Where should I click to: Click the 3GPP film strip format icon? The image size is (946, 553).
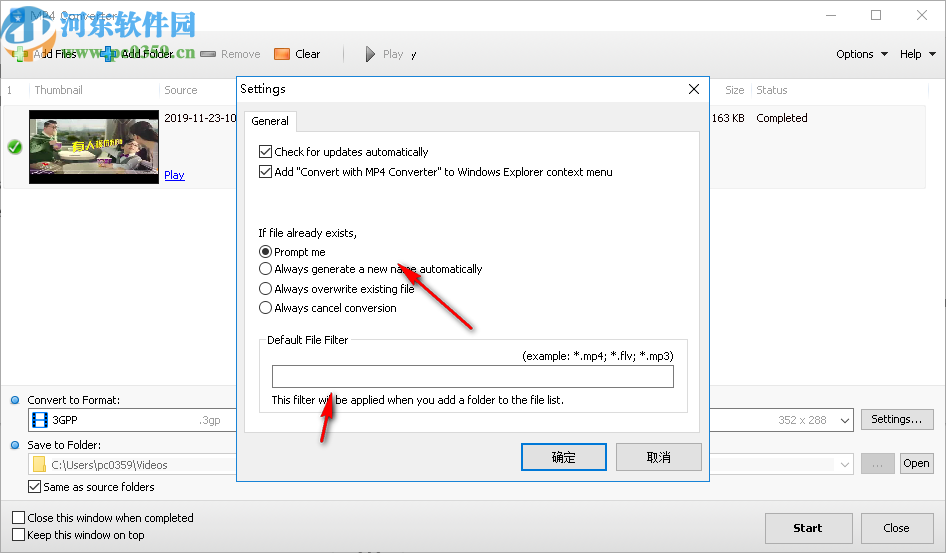pyautogui.click(x=40, y=420)
